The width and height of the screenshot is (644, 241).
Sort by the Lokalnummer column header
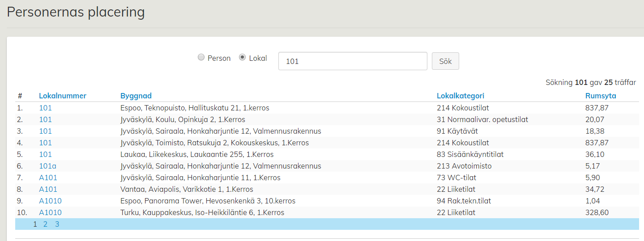point(63,96)
